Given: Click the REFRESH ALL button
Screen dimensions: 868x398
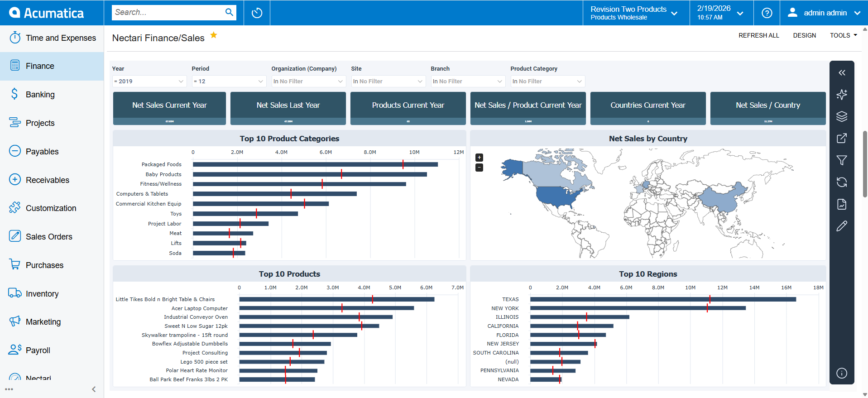Looking at the screenshot, I should pos(758,35).
